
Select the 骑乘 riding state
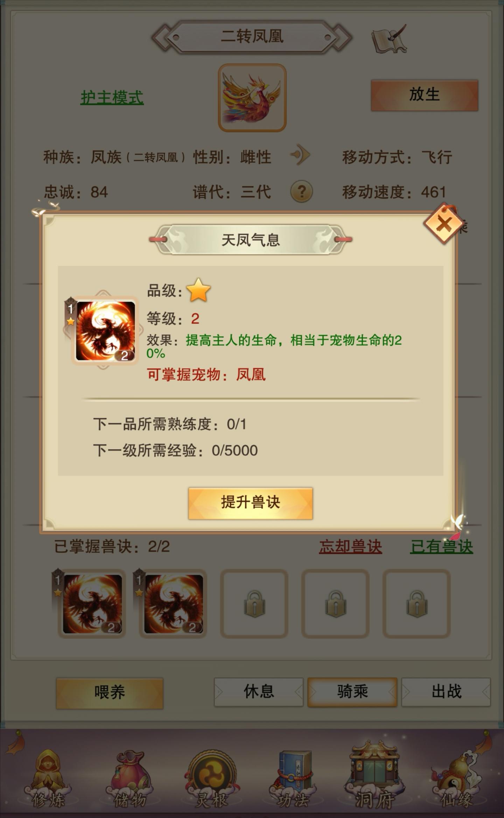click(x=352, y=692)
